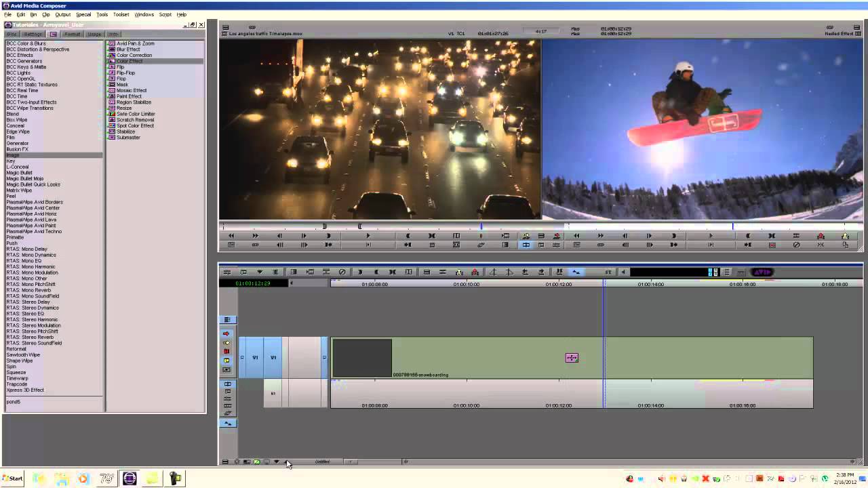Switch to the Settings tab in project window
The height and width of the screenshot is (488, 868).
[33, 34]
